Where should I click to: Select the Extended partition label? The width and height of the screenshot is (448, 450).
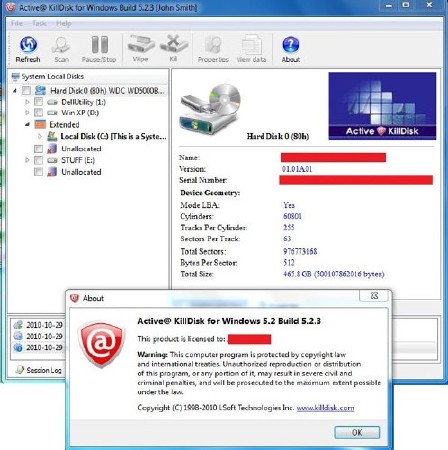point(64,125)
